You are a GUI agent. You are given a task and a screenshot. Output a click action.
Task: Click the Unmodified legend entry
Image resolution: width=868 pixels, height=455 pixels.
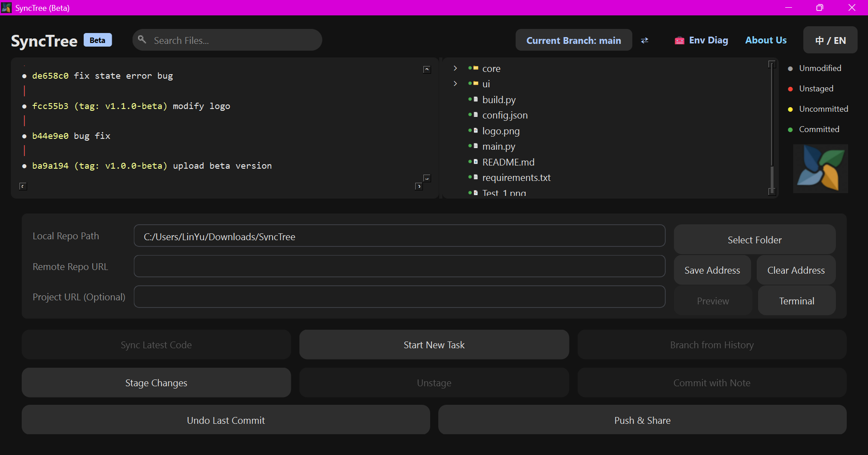click(815, 68)
